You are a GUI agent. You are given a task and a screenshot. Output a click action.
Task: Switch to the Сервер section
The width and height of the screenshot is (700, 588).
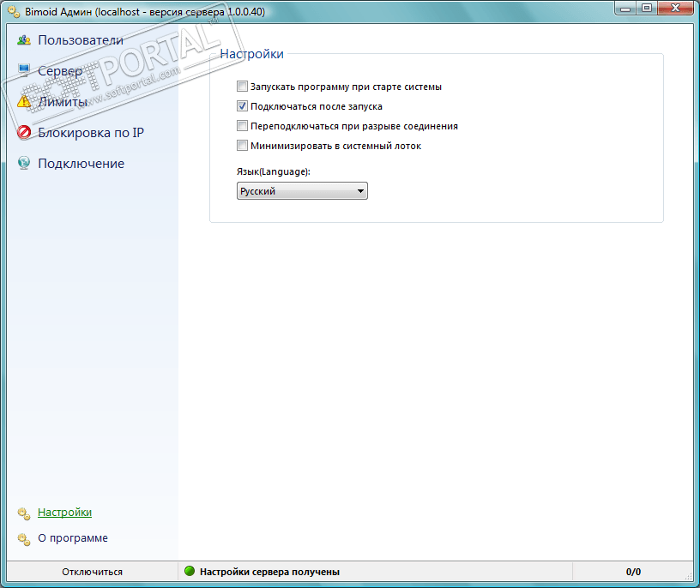[60, 71]
